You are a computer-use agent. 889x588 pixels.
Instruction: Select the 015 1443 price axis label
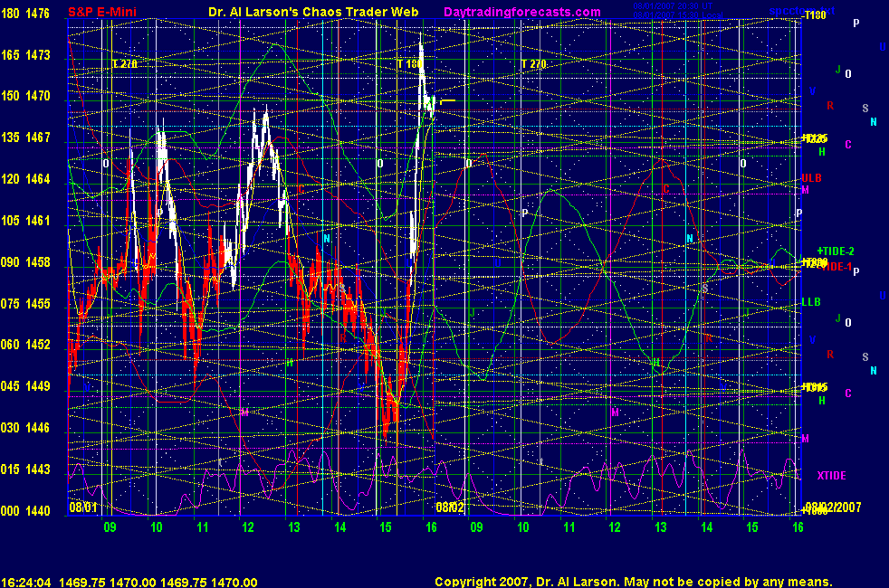click(25, 469)
